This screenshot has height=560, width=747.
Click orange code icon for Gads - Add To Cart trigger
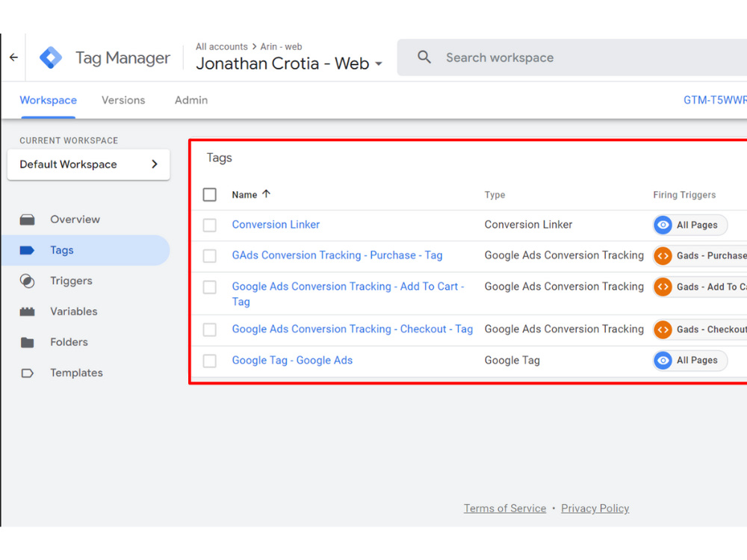coord(663,287)
